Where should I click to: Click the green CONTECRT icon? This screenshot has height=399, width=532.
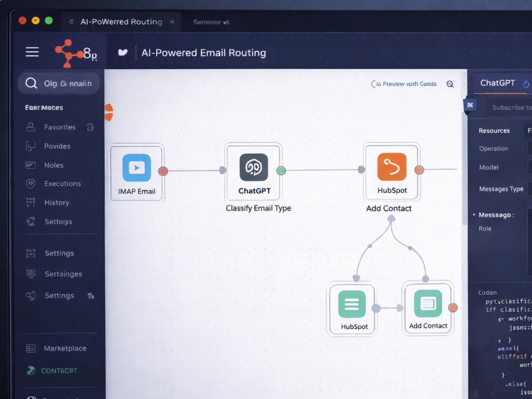[x=31, y=370]
